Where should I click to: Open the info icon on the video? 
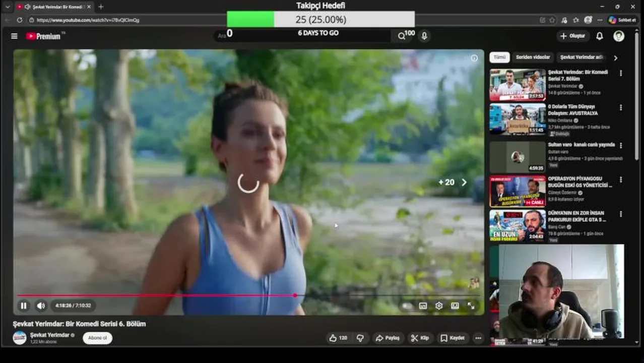tap(474, 58)
